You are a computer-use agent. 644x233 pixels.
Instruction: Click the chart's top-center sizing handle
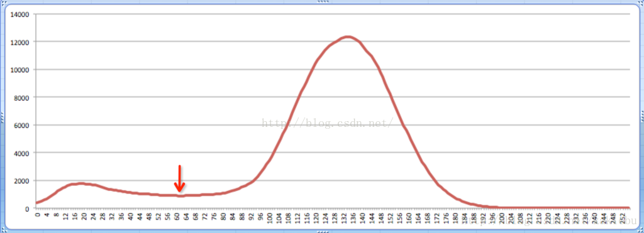(x=323, y=2)
